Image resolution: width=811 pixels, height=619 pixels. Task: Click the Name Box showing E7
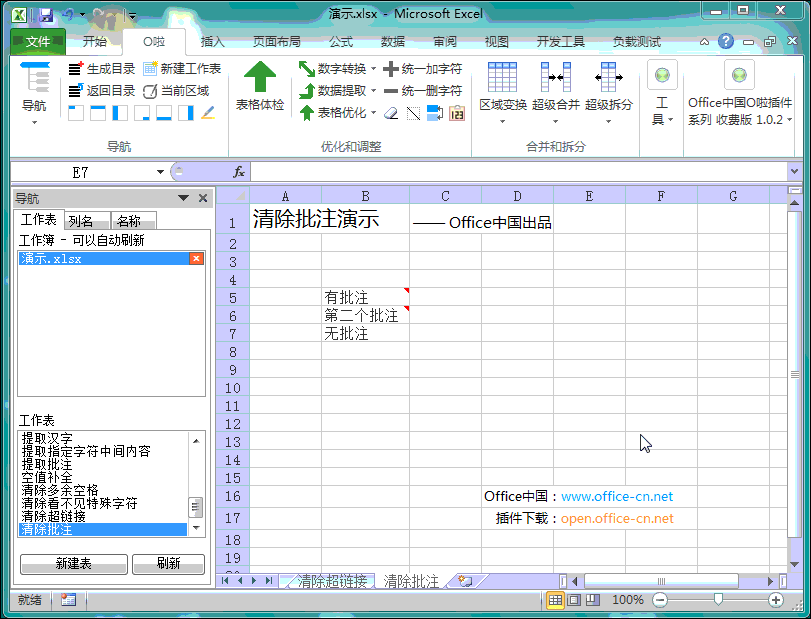click(x=81, y=172)
